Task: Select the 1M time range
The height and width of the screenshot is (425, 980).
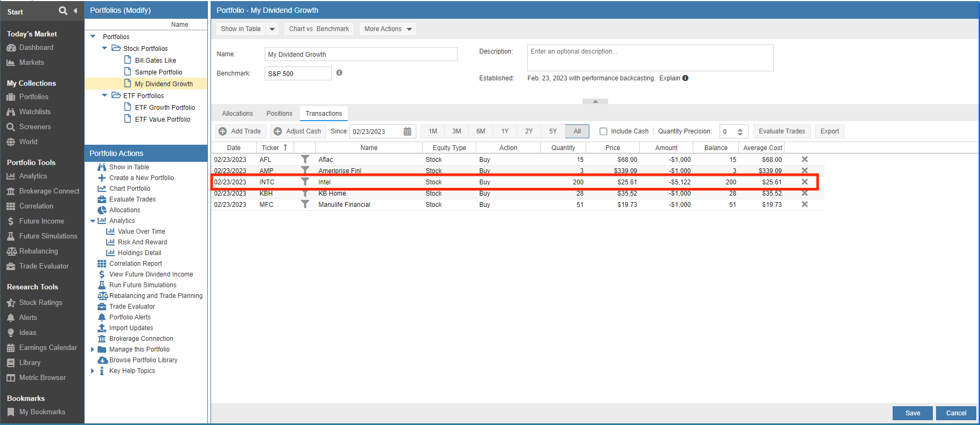Action: [433, 131]
